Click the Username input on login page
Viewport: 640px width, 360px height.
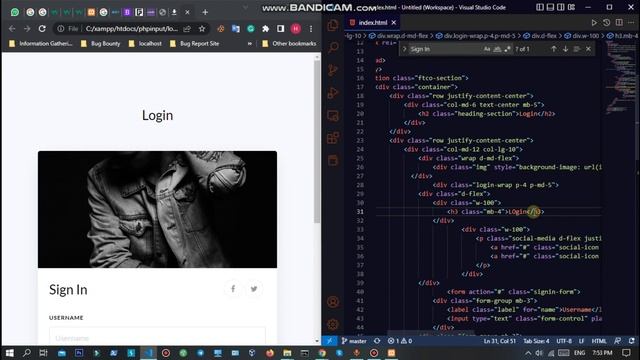pyautogui.click(x=157, y=338)
